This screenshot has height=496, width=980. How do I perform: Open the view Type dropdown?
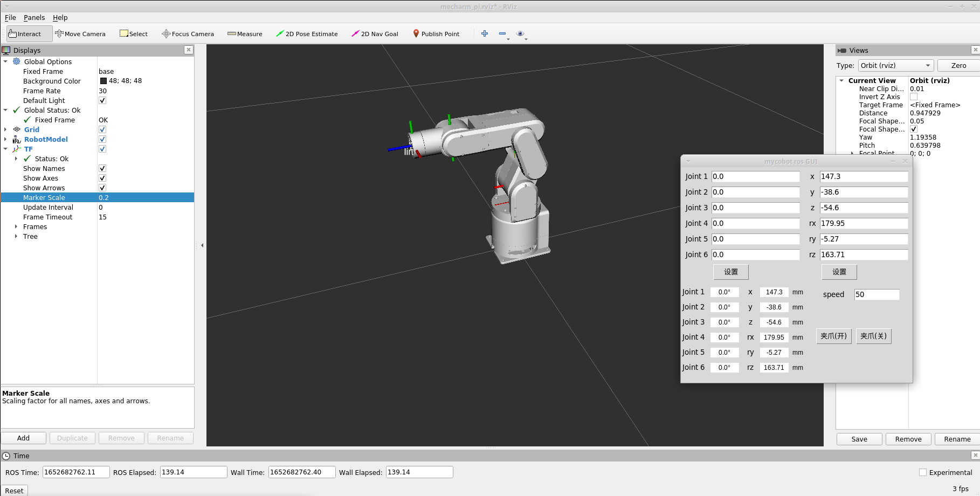tap(895, 66)
